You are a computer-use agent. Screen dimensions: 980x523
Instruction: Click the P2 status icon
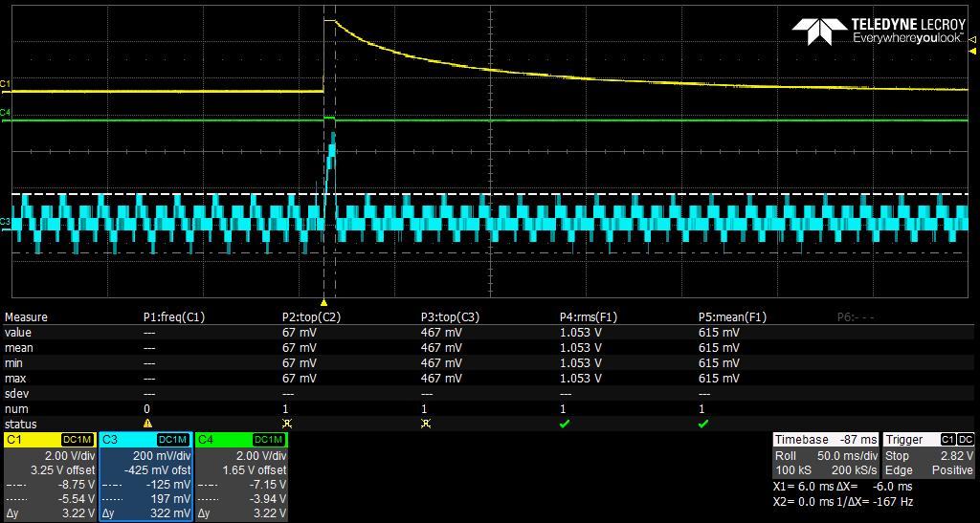(x=287, y=424)
